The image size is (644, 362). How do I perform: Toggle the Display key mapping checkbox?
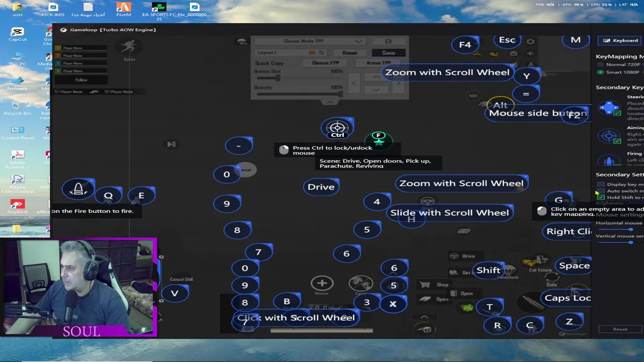point(601,185)
